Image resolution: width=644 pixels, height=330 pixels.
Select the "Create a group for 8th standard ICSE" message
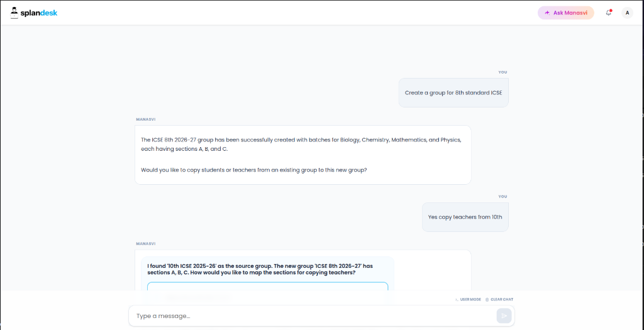pos(453,93)
